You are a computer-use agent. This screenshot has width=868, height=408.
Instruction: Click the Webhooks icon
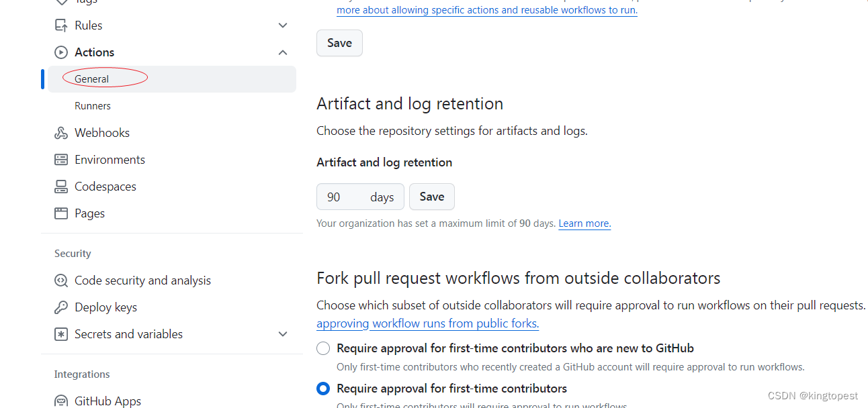(x=61, y=133)
